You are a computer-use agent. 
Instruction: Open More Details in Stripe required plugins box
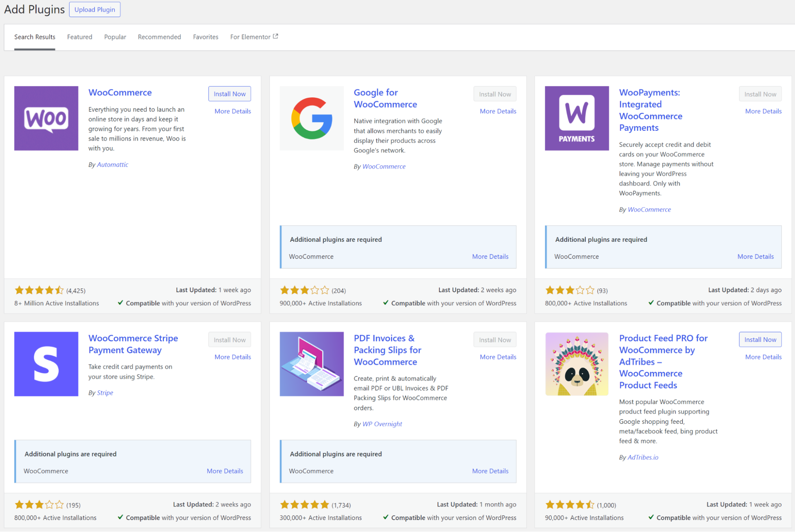coord(225,471)
